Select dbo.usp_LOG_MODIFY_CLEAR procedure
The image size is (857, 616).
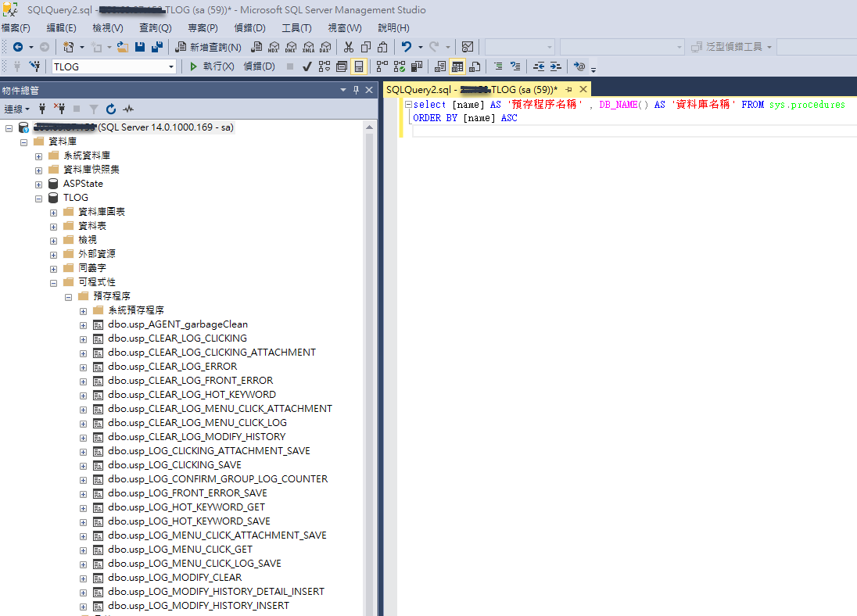tap(175, 578)
